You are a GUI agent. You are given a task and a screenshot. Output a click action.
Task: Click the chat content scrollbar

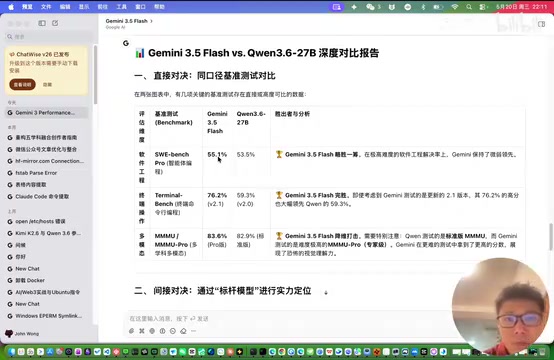550,237
